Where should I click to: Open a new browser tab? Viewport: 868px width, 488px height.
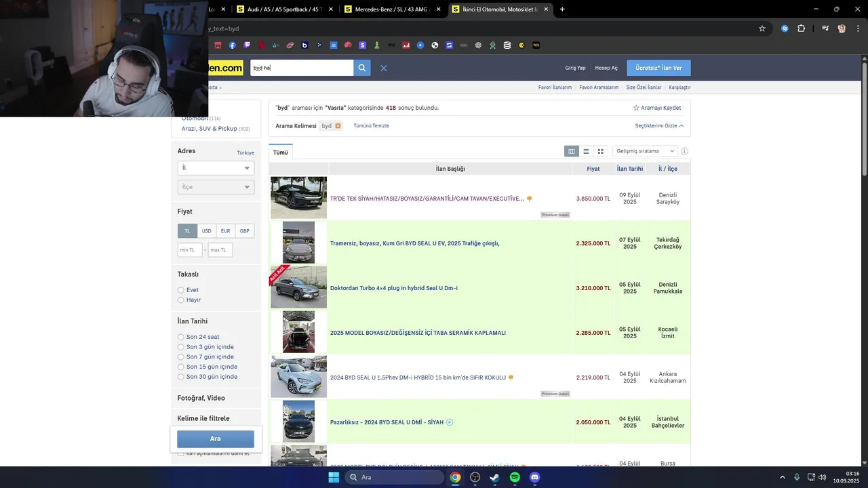click(562, 9)
